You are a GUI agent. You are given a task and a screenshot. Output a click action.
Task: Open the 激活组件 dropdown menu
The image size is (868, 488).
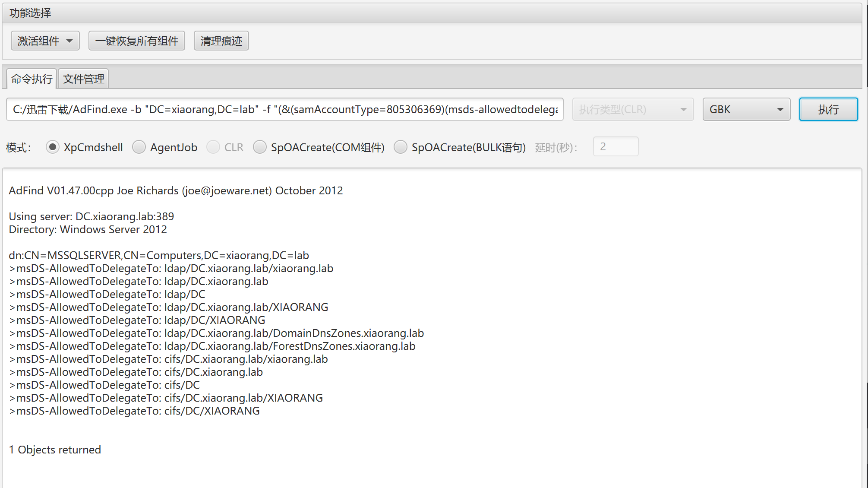click(x=45, y=41)
